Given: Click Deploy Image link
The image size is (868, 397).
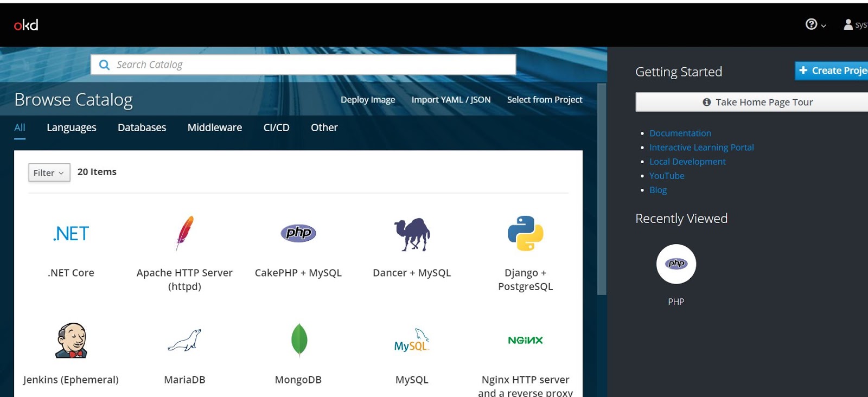Looking at the screenshot, I should (368, 100).
